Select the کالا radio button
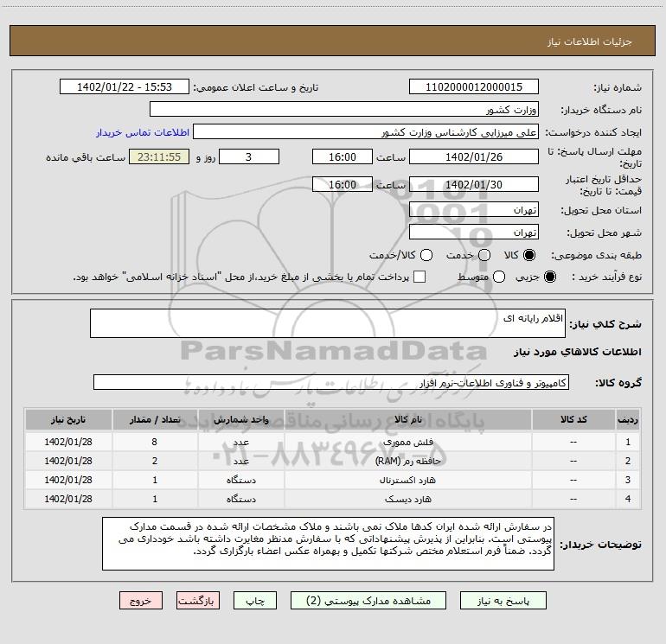The height and width of the screenshot is (644, 666). 529,255
